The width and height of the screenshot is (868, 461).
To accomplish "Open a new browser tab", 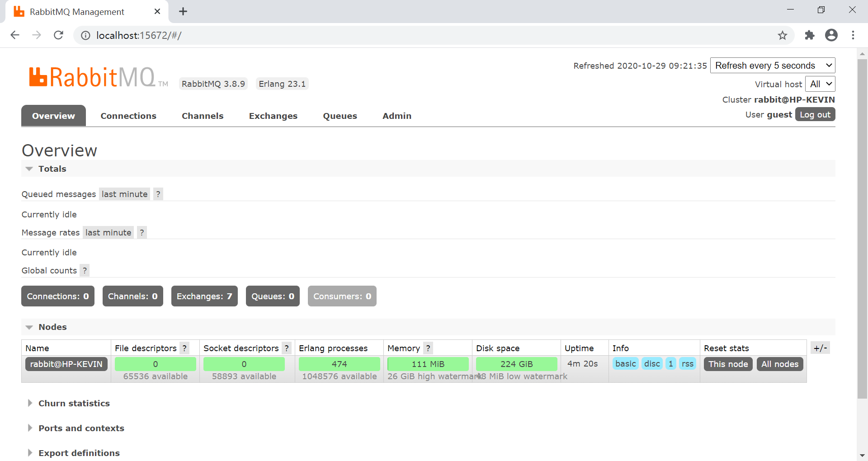I will (x=183, y=11).
